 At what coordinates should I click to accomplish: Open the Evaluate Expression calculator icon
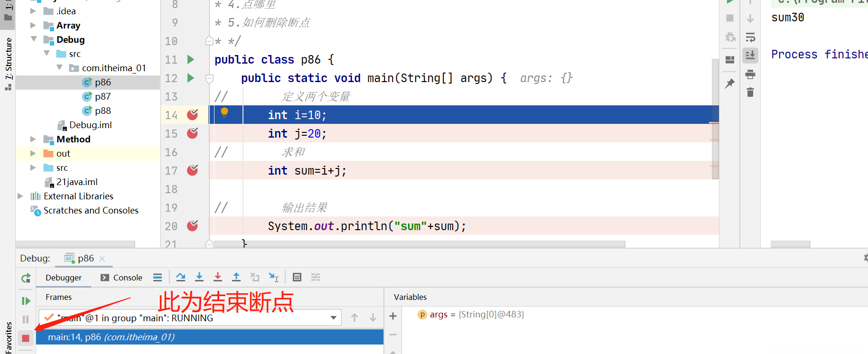297,277
